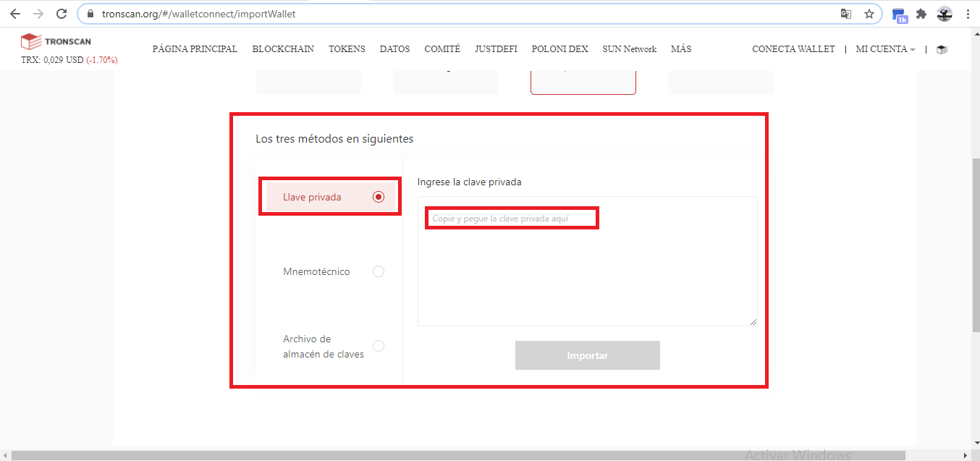
Task: Click CONECTA WALLET link
Action: (793, 49)
